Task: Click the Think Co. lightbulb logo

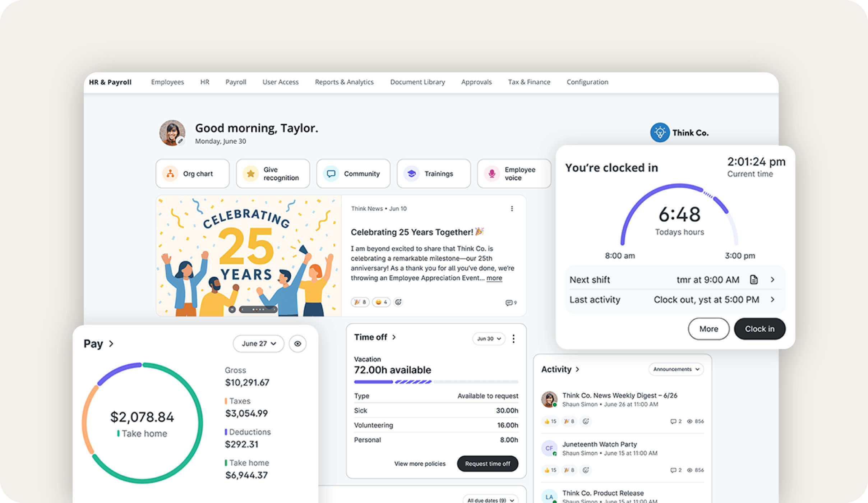Action: (x=660, y=133)
